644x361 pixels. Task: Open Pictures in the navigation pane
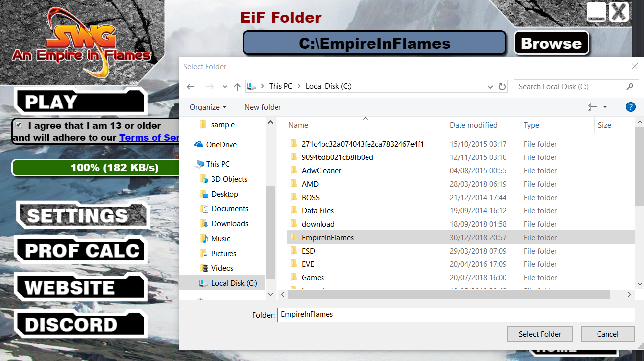(218, 254)
